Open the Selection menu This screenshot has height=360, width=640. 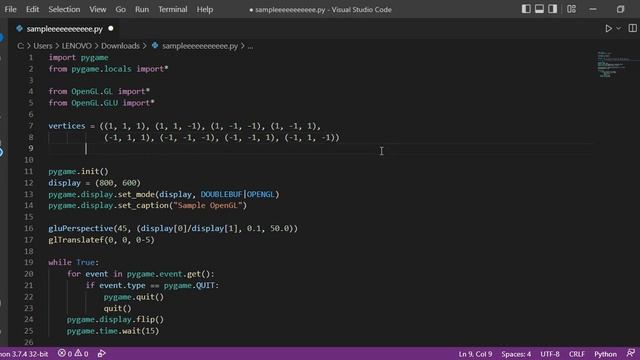coord(64,9)
